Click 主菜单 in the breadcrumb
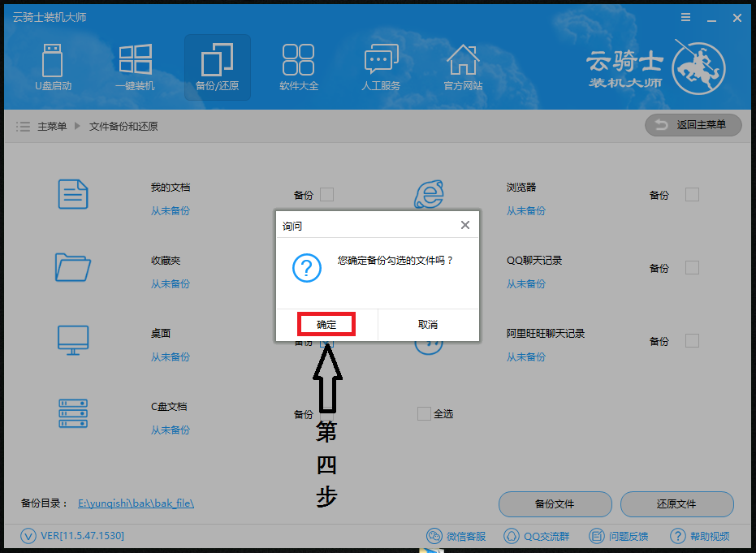 point(52,127)
